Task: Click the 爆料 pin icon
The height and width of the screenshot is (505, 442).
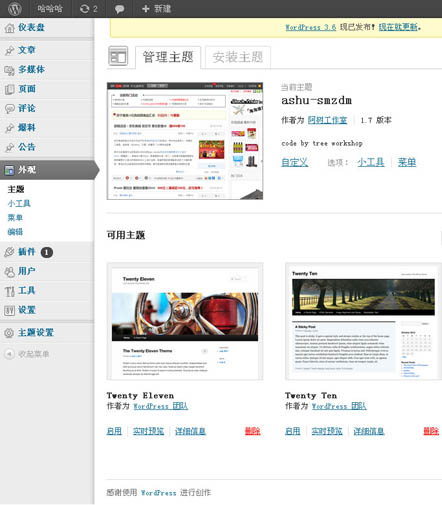Action: point(10,128)
